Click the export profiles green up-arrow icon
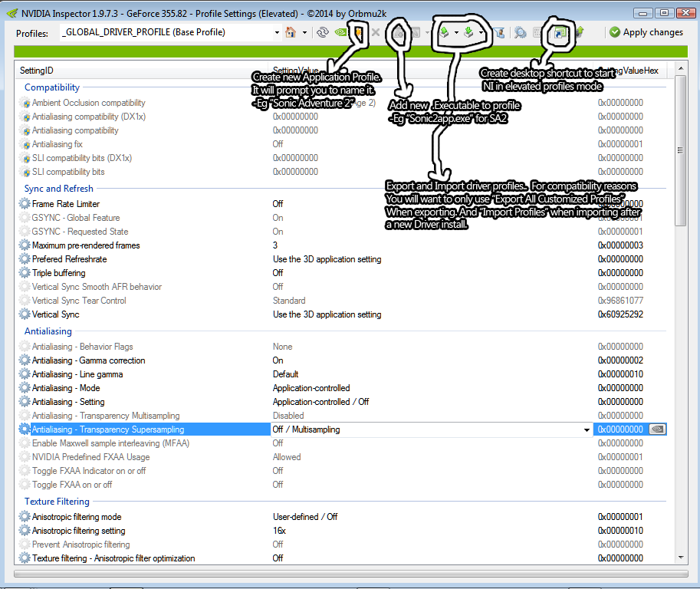This screenshot has width=700, height=589. click(x=444, y=32)
